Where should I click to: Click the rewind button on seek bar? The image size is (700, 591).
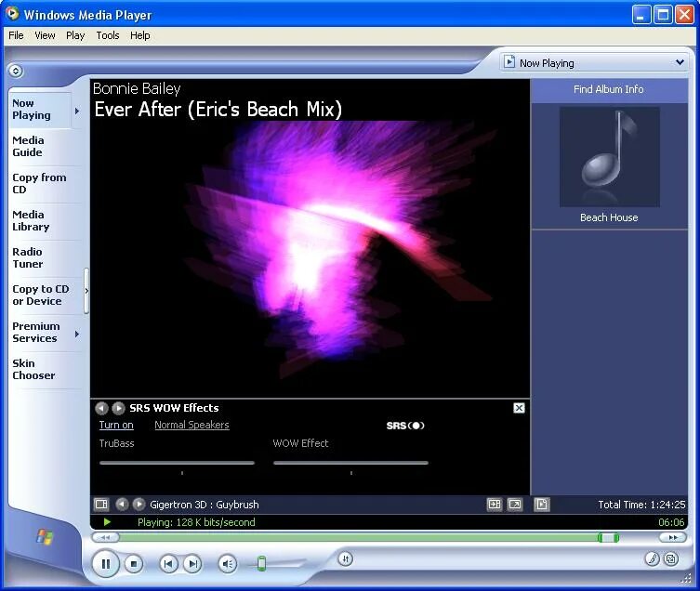click(x=106, y=537)
